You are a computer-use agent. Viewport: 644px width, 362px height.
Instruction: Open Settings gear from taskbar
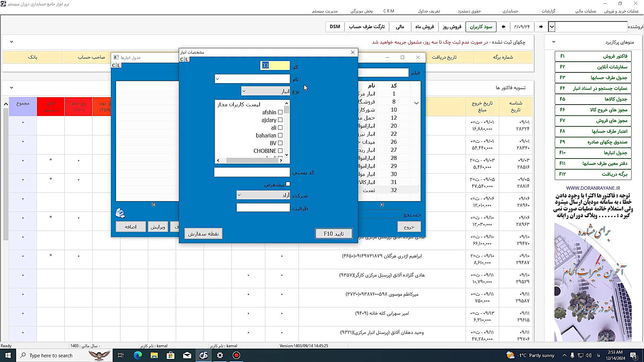click(x=220, y=355)
